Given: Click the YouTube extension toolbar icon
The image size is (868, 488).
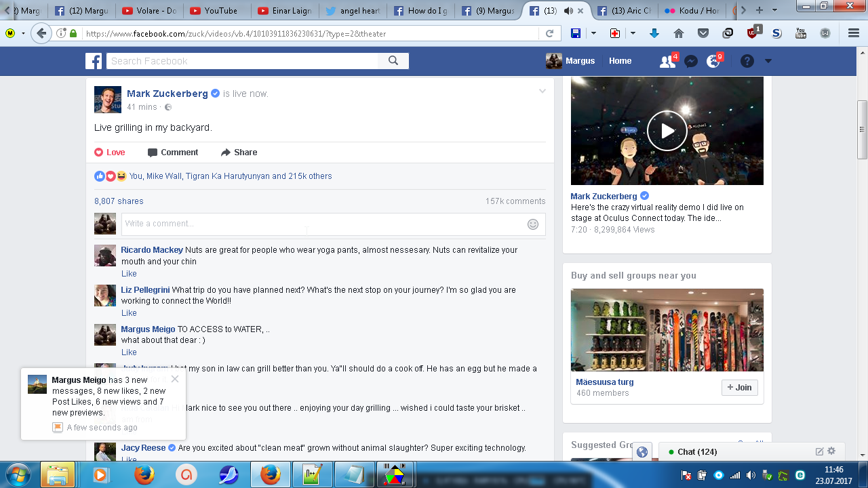Looking at the screenshot, I should click(x=801, y=33).
